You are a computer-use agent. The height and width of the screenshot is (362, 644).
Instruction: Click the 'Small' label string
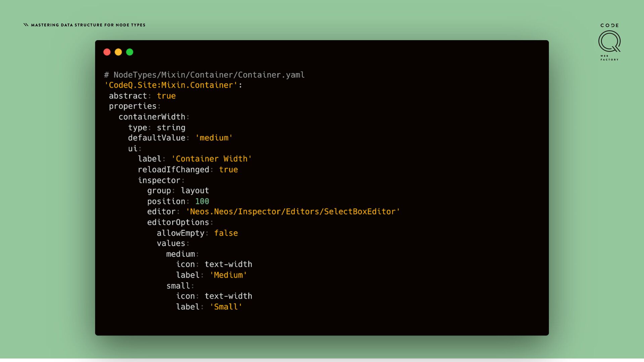pos(226,307)
